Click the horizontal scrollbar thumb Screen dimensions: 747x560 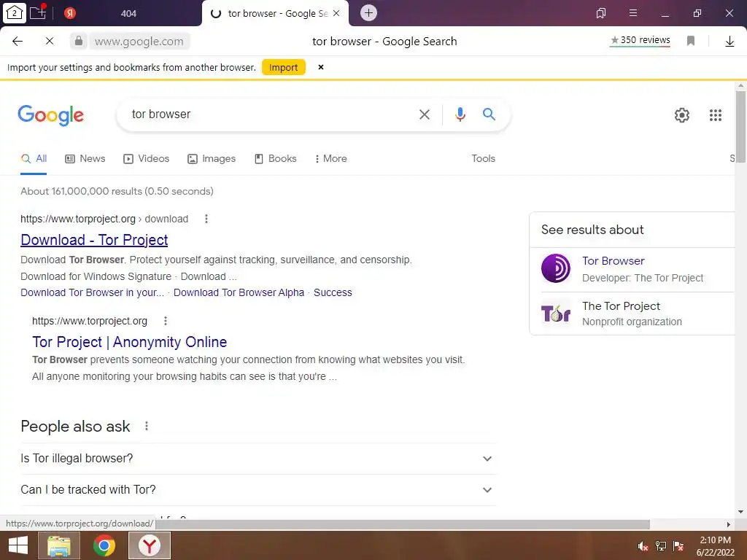pos(403,524)
